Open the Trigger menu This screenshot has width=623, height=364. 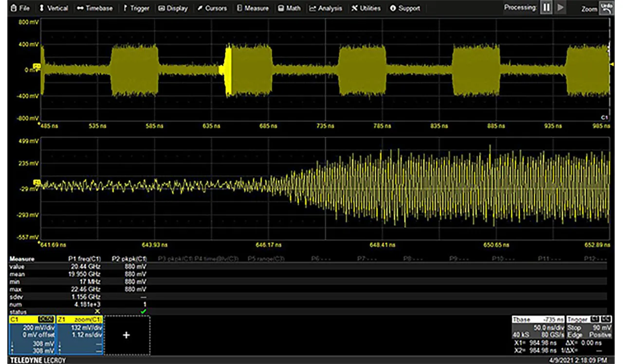pyautogui.click(x=136, y=8)
